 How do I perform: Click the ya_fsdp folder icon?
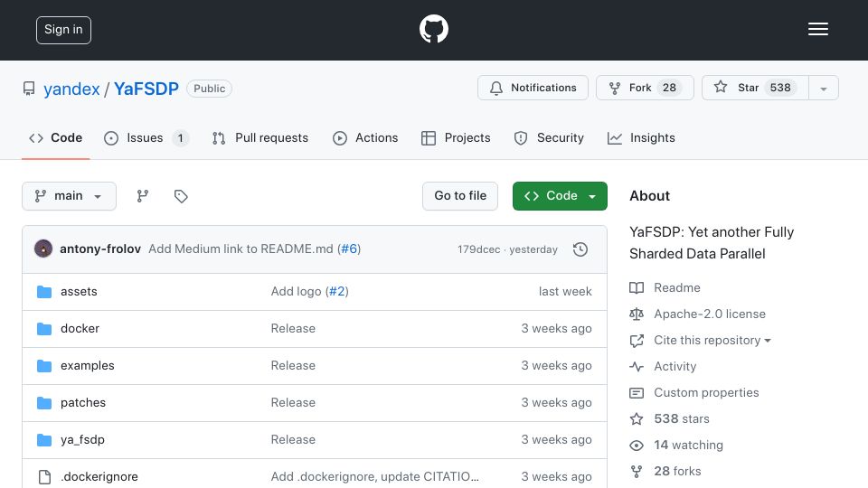(x=44, y=440)
